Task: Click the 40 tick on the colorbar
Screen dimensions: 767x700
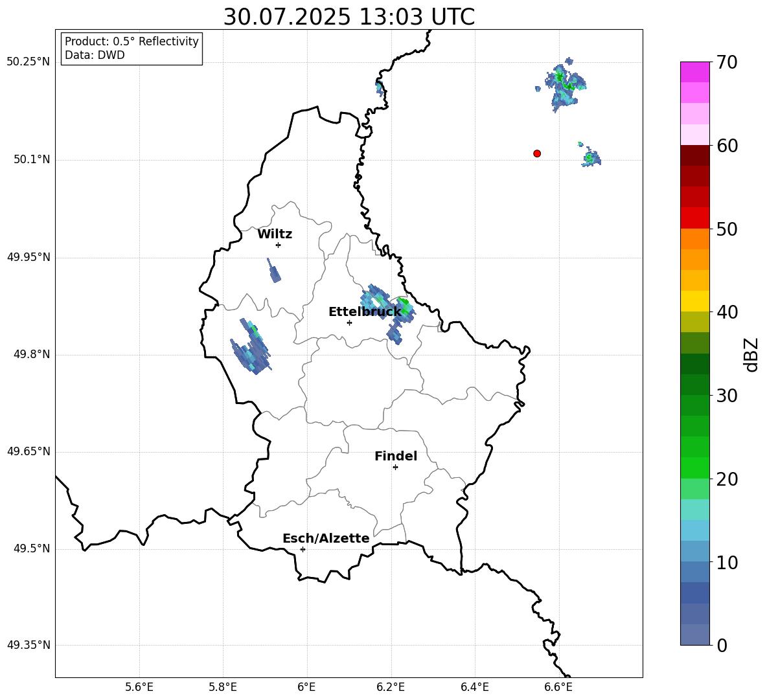Action: [727, 312]
